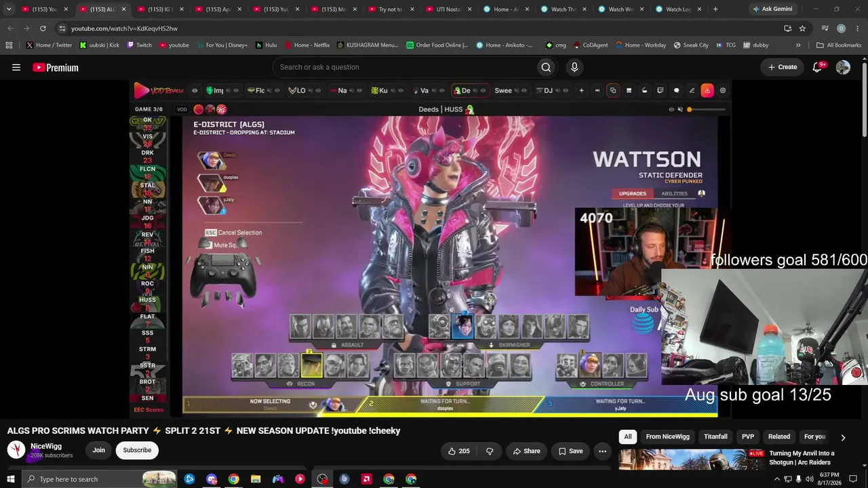Click the YouTube page vertical scrollbar

tap(864, 98)
